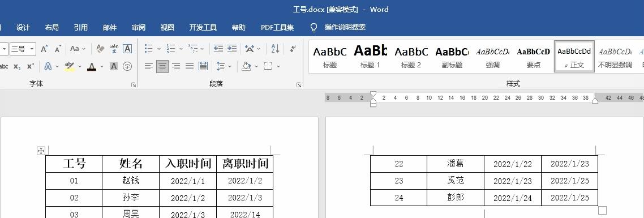
Task: Increase paragraph indent
Action: (232, 49)
